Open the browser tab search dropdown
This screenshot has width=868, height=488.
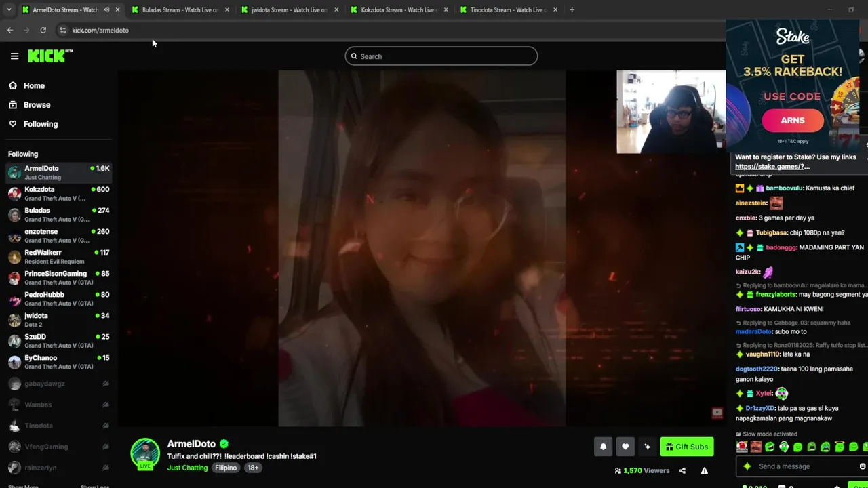pos(9,9)
